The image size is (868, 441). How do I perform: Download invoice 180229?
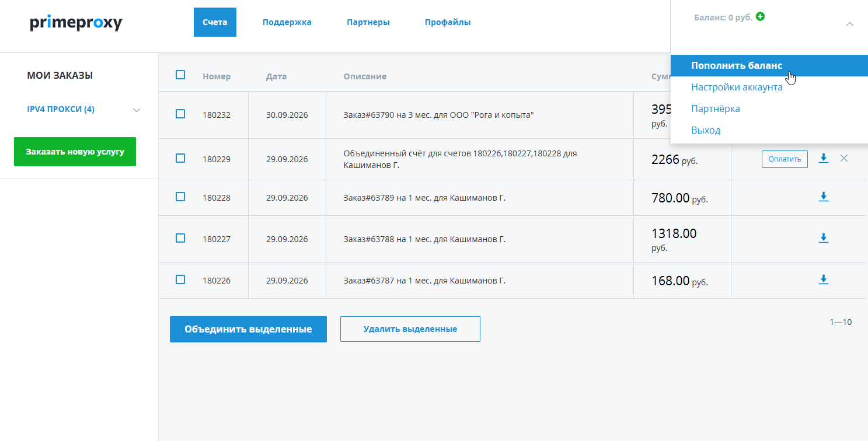click(824, 158)
